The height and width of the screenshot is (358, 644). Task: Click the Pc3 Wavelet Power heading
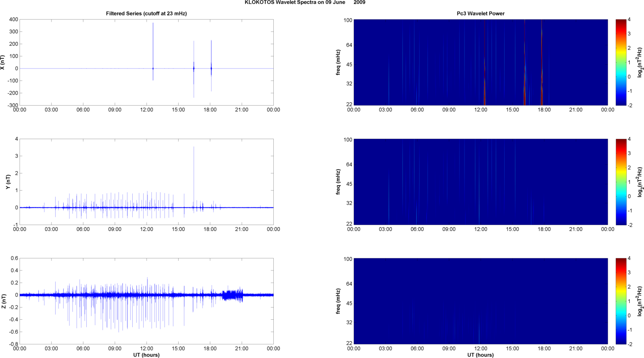pos(481,13)
